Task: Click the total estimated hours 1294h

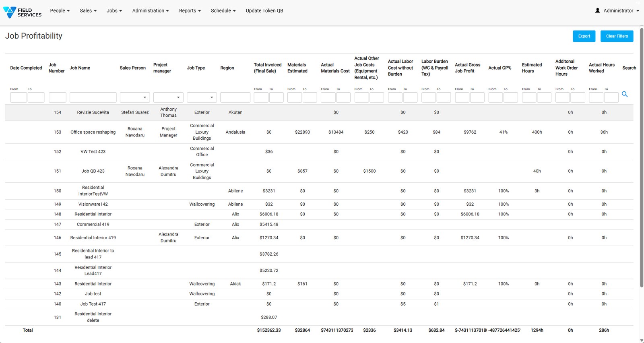Action: point(537,330)
